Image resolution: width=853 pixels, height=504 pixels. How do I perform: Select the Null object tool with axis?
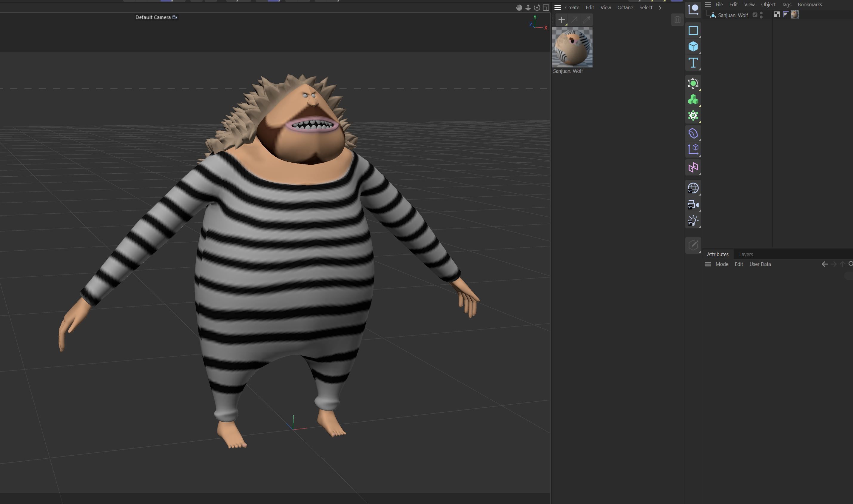point(693,9)
